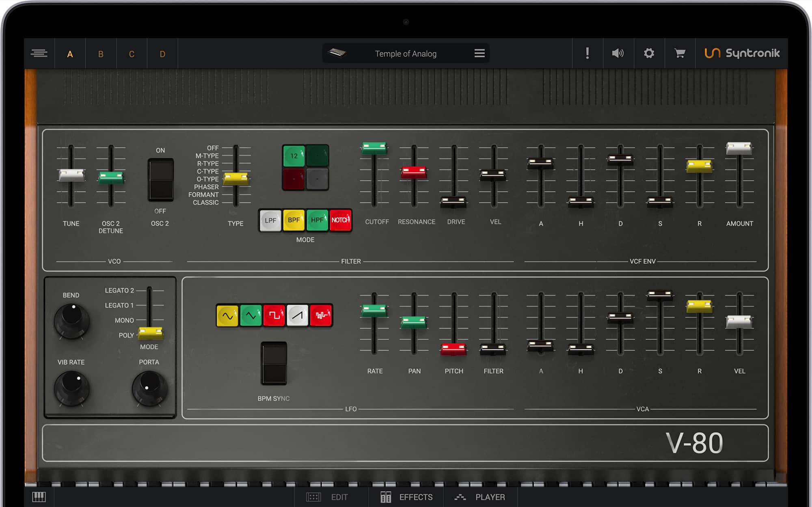Click the speaker volume icon
Screen dimensions: 812x507
click(618, 53)
